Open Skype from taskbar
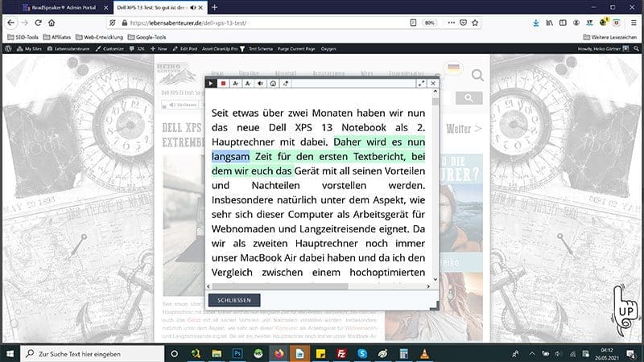 [x=362, y=353]
